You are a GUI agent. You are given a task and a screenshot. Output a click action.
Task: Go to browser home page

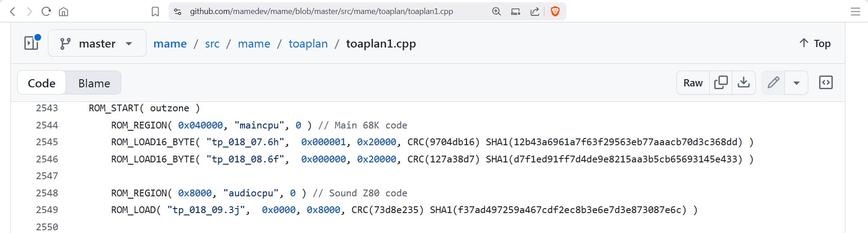coord(64,11)
